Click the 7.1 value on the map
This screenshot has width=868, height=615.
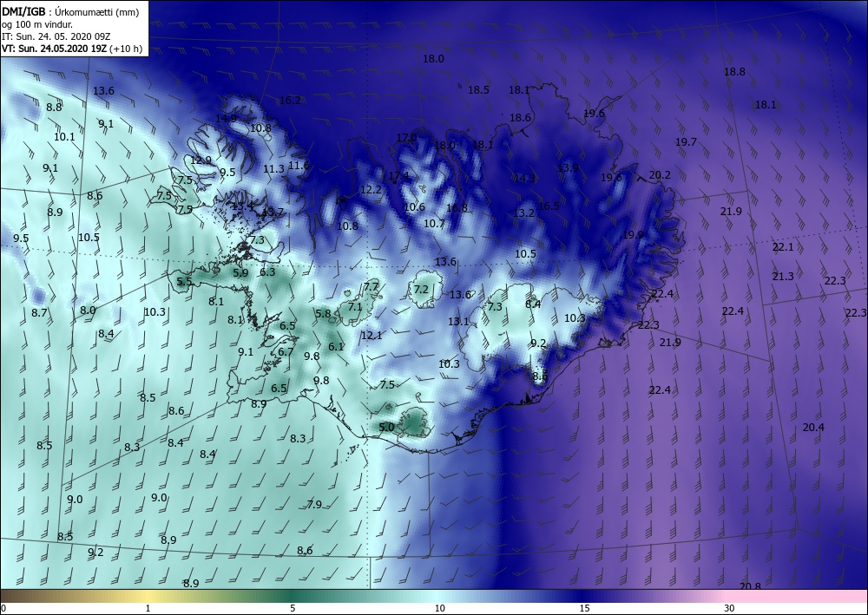355,306
